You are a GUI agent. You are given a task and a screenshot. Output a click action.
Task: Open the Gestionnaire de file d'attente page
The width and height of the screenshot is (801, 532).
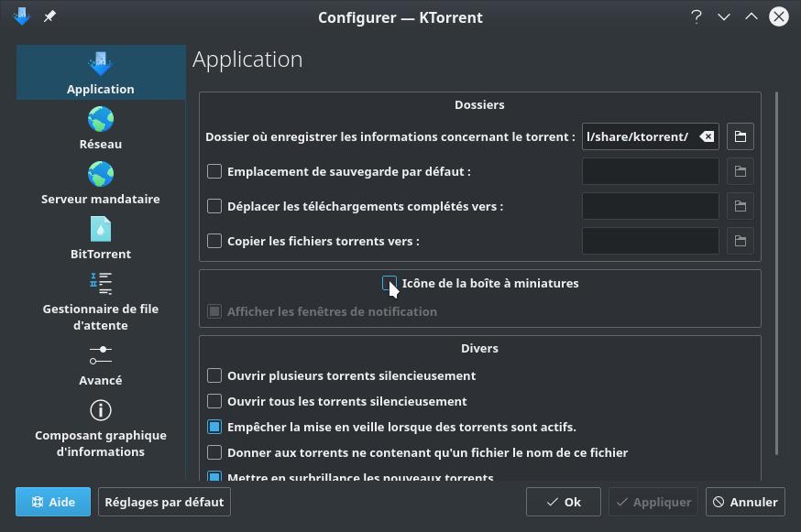tap(101, 301)
